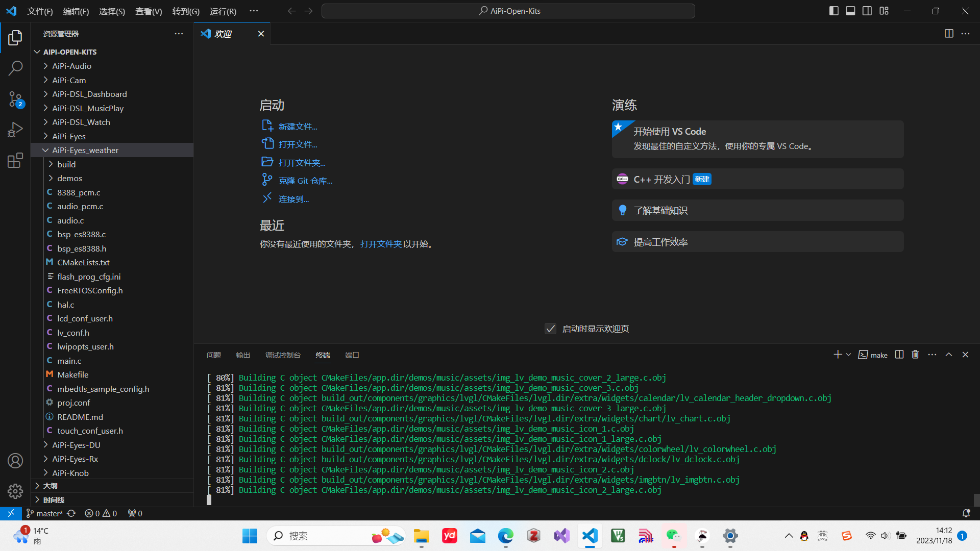Open errors and warnings count in status bar
Image resolution: width=980 pixels, height=551 pixels.
tap(101, 513)
